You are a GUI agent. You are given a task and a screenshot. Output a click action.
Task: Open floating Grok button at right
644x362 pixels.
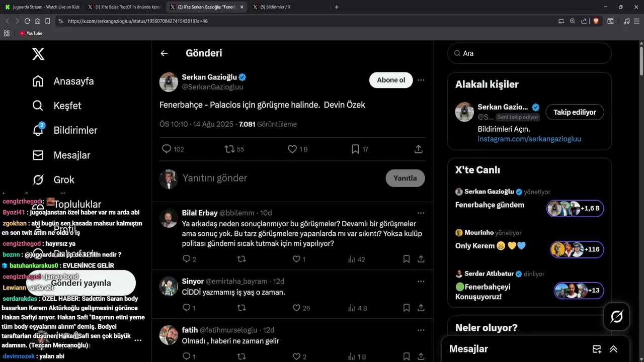[617, 316]
